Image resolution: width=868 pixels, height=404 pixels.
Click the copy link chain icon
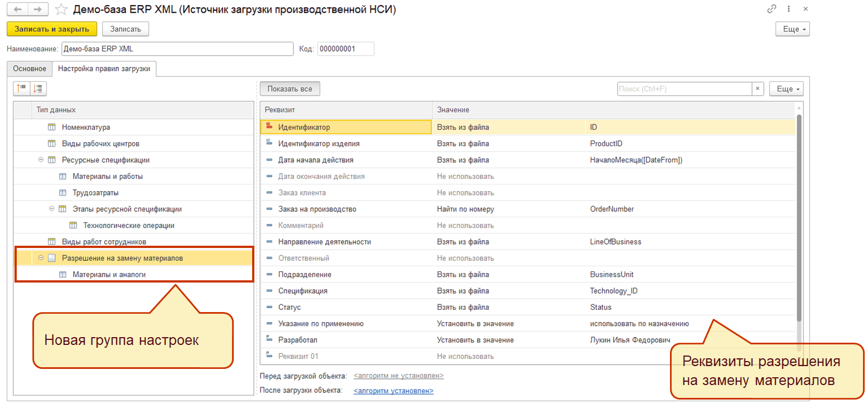coord(772,9)
